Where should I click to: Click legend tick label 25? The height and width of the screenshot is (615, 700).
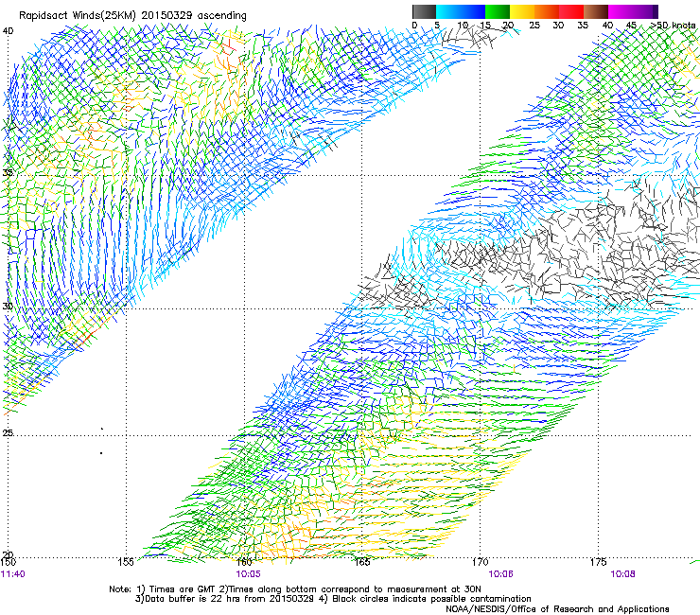coord(534,25)
